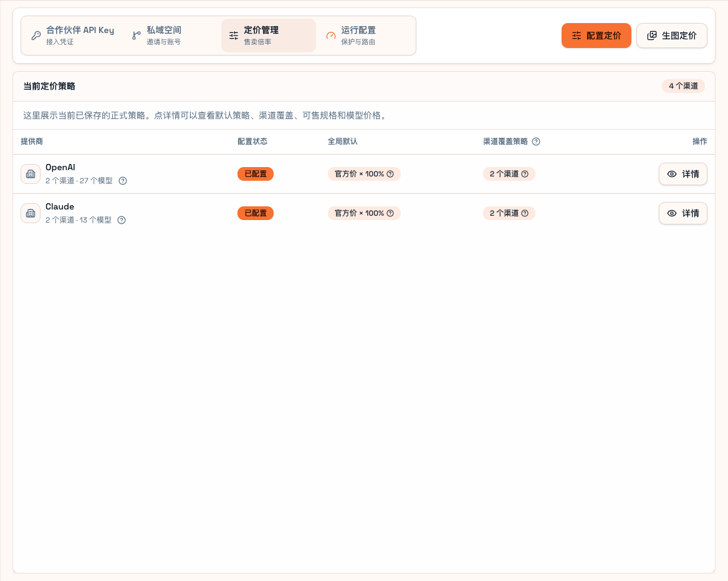Open the 合作伙伴 API Key tab
Screen dimensions: 728x581
click(73, 36)
